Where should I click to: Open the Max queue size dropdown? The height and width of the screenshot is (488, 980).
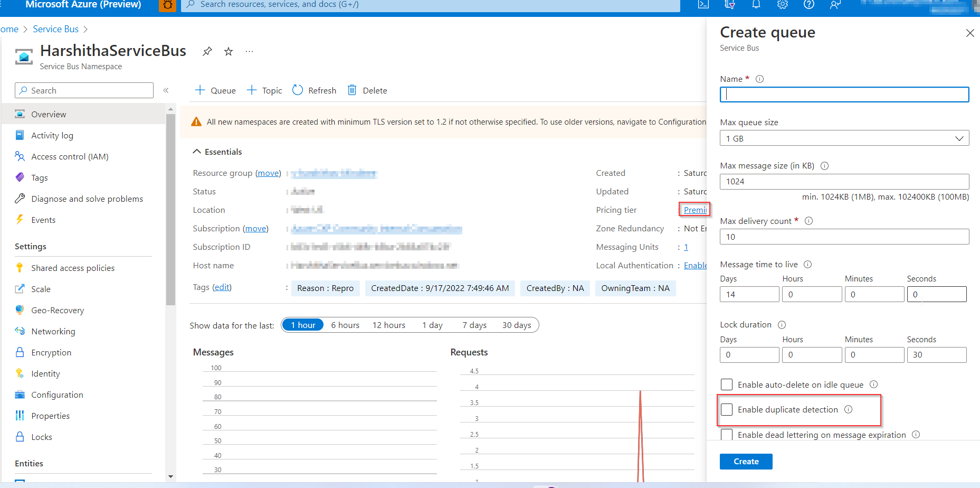844,138
